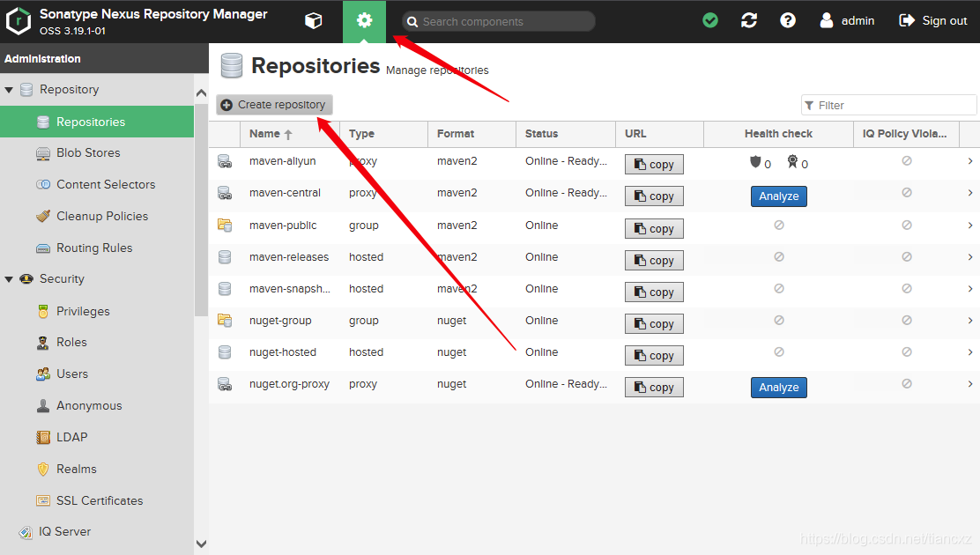Open the maven-central row chevron
This screenshot has width=980, height=555.
click(x=970, y=193)
